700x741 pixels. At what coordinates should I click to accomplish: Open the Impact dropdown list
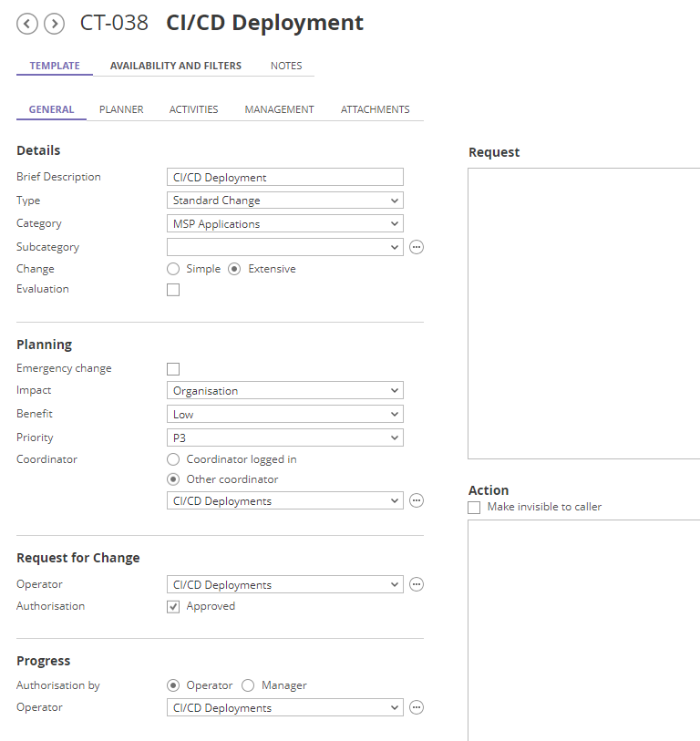[284, 391]
